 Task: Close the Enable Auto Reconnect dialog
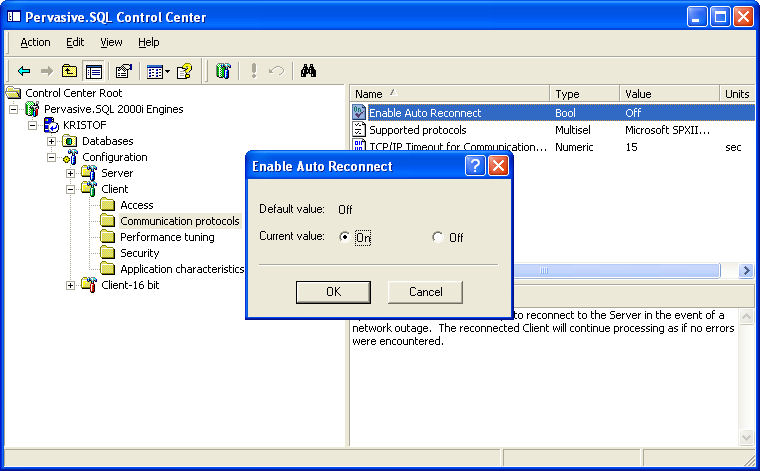[x=498, y=166]
